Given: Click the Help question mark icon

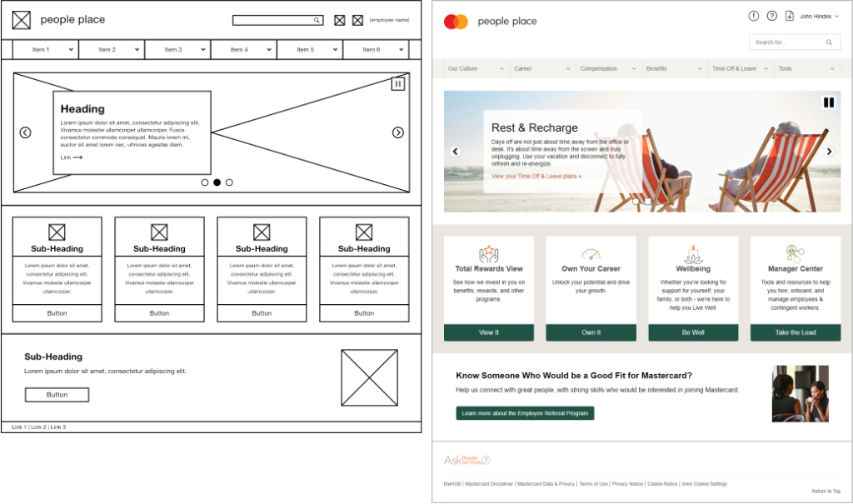Looking at the screenshot, I should coord(771,15).
